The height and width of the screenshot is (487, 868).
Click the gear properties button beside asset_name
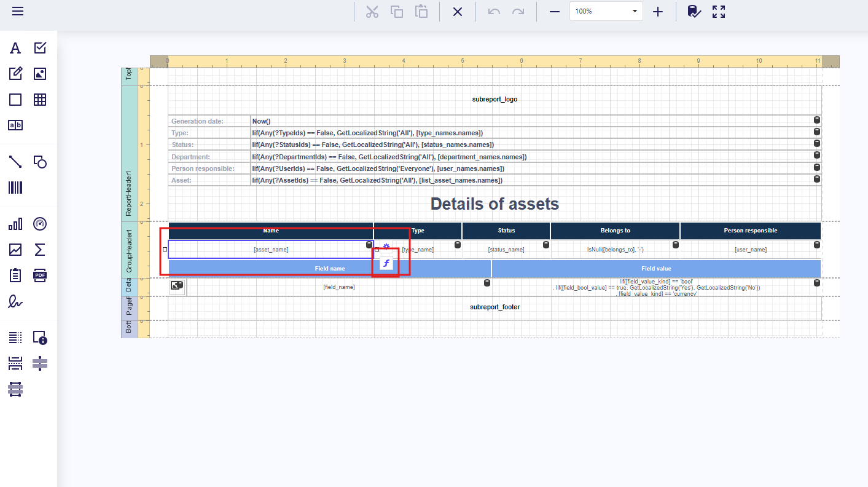[x=386, y=247]
